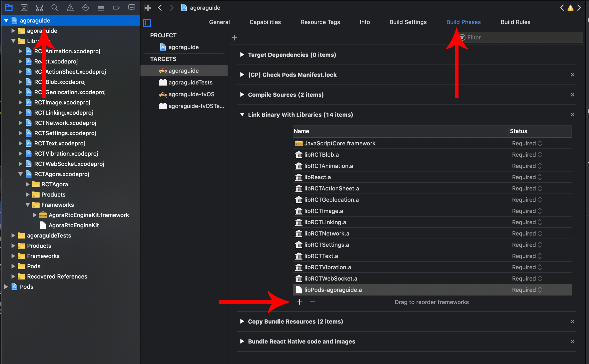The height and width of the screenshot is (364, 589).
Task: Expand Copy Bundle Resources section
Action: [x=242, y=322]
